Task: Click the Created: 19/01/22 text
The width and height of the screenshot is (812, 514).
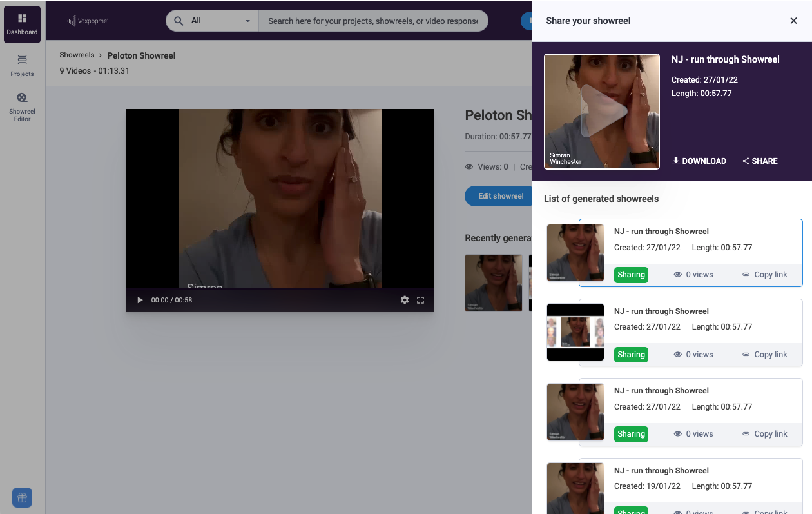Action: pyautogui.click(x=647, y=486)
